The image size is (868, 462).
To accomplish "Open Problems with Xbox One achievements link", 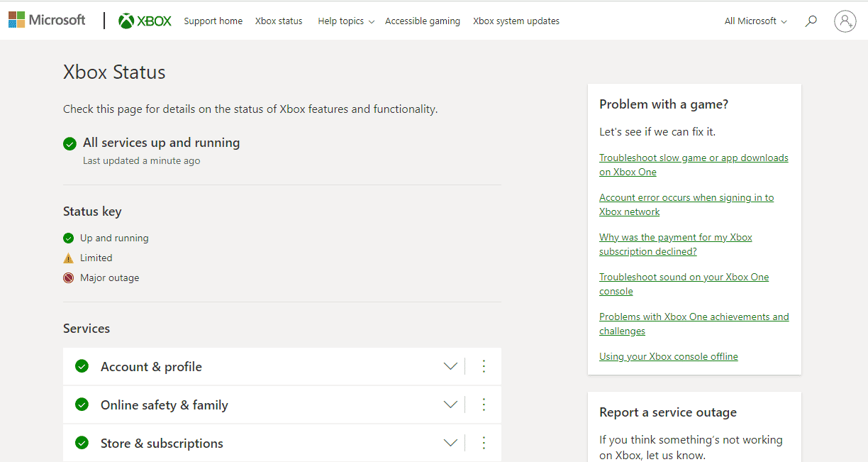I will coord(694,324).
